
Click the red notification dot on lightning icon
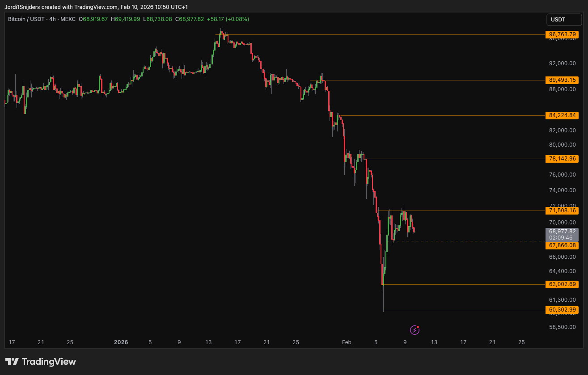coord(417,326)
